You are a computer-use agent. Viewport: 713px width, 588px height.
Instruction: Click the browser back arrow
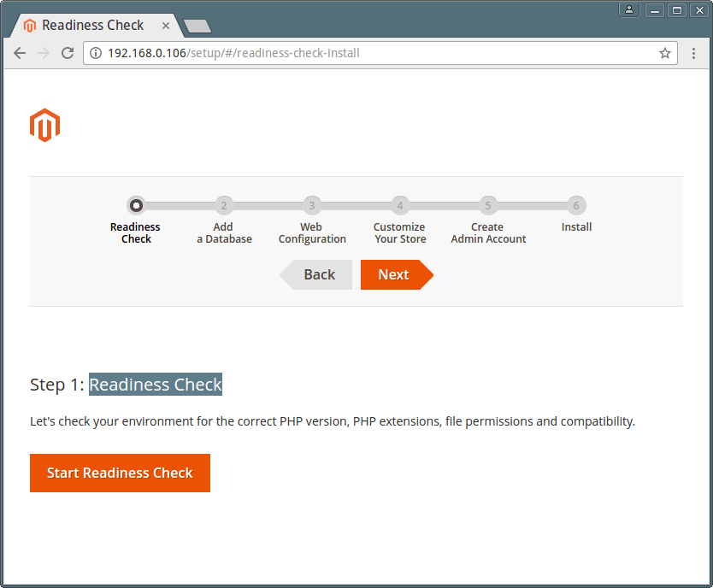click(x=20, y=53)
